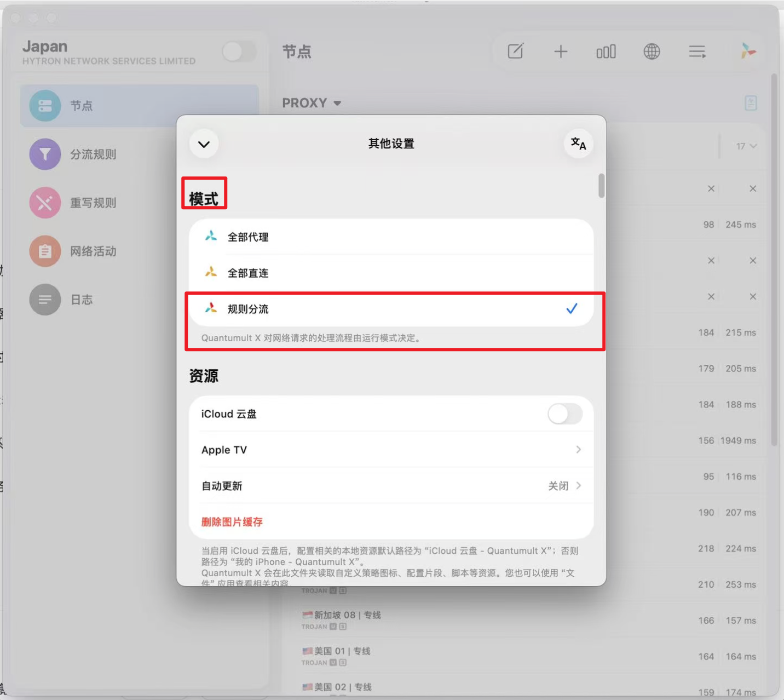Screen dimensions: 784x700
Task: Click the document icon right of PROXY
Action: [751, 103]
